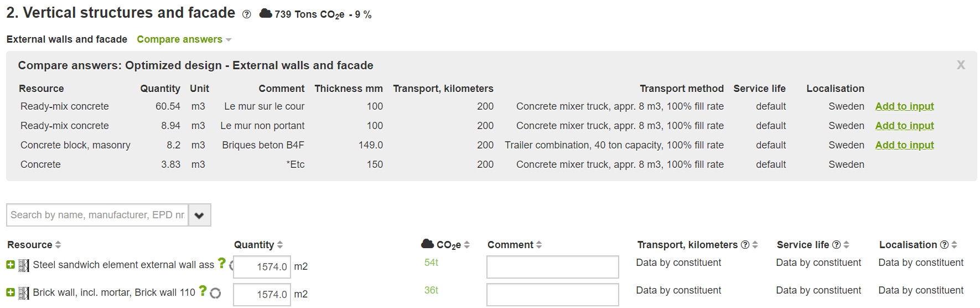Open the resource search dropdown arrow
This screenshot has width=980, height=308.
pos(199,215)
